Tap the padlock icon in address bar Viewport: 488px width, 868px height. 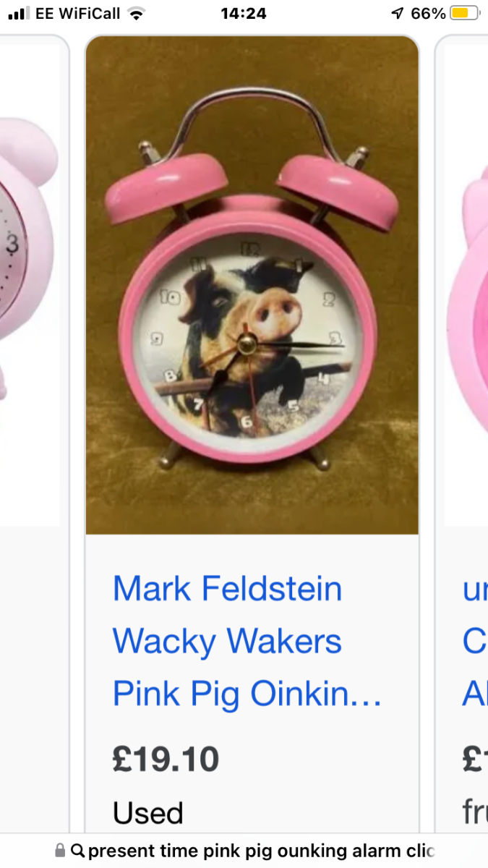tap(60, 851)
